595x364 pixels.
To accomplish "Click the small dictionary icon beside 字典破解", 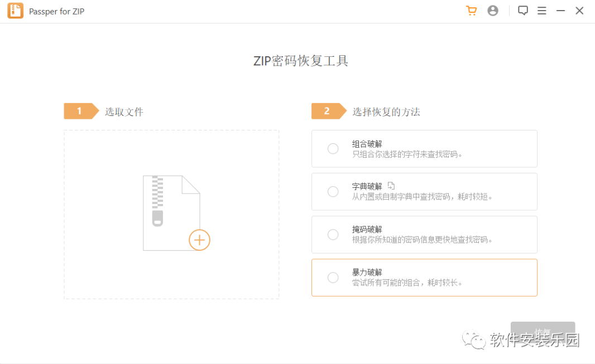I will pos(391,186).
